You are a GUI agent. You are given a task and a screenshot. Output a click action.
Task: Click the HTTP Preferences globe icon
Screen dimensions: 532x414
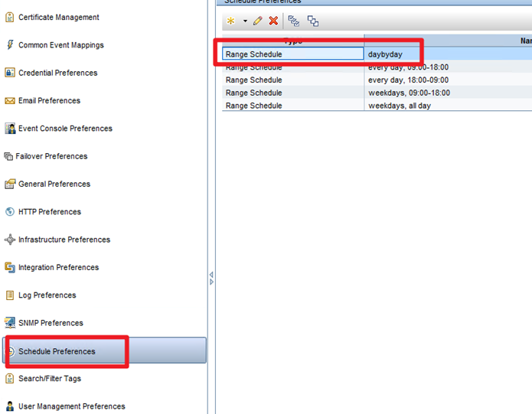(10, 212)
